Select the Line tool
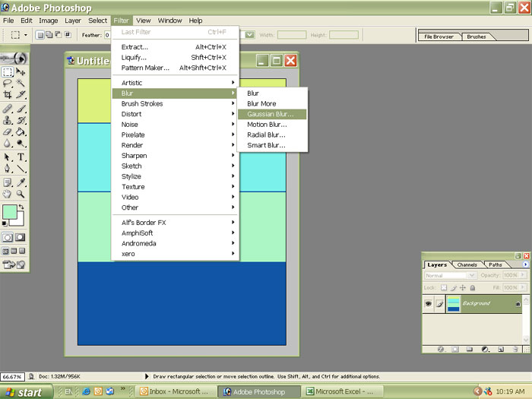532x399 pixels. point(21,168)
